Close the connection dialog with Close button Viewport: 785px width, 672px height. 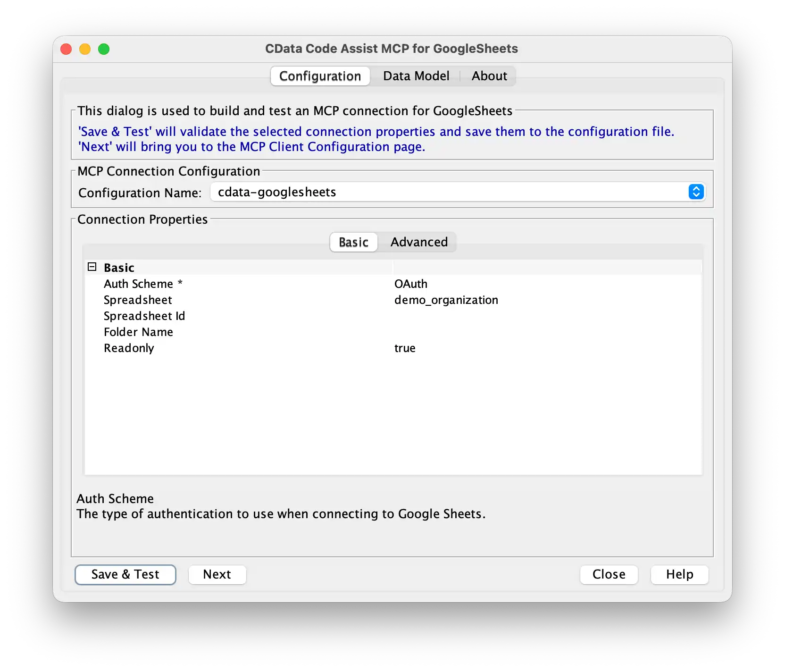pos(609,574)
